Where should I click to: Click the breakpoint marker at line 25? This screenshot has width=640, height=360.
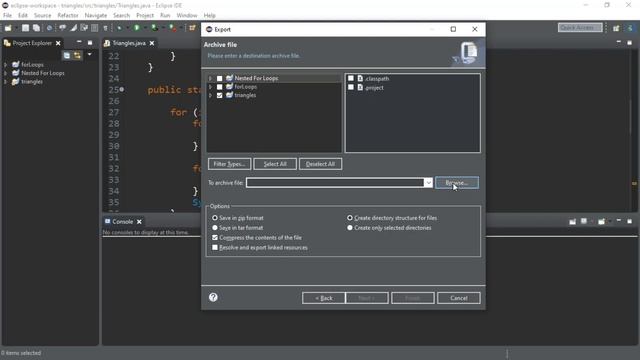pyautogui.click(x=122, y=89)
